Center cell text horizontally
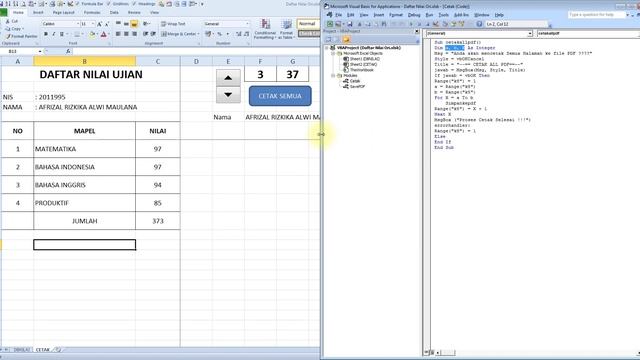640x360 pixels. tap(126, 34)
